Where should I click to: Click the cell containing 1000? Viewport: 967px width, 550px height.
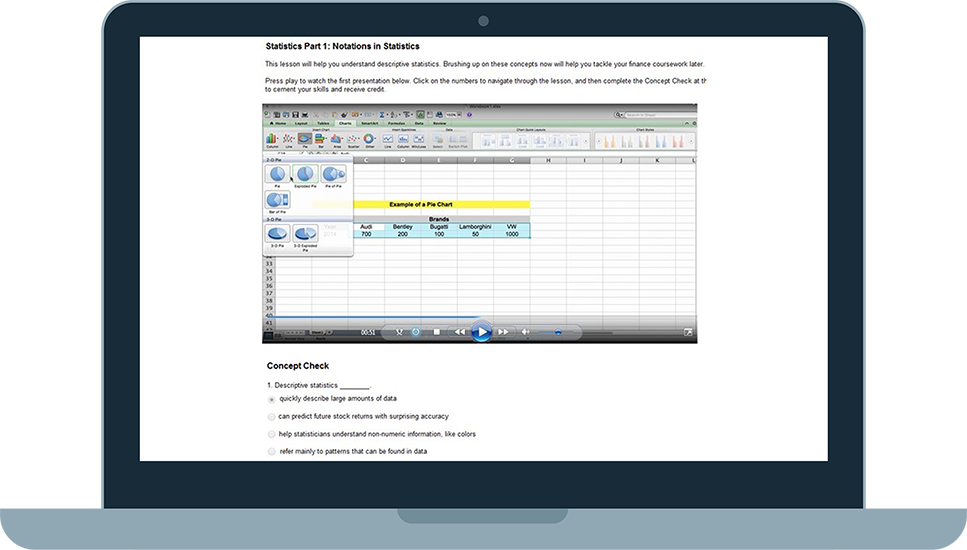point(512,234)
